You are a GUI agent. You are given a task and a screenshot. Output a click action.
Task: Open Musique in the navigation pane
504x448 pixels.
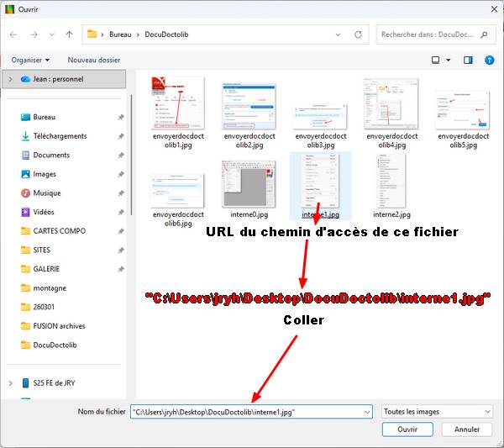(46, 193)
